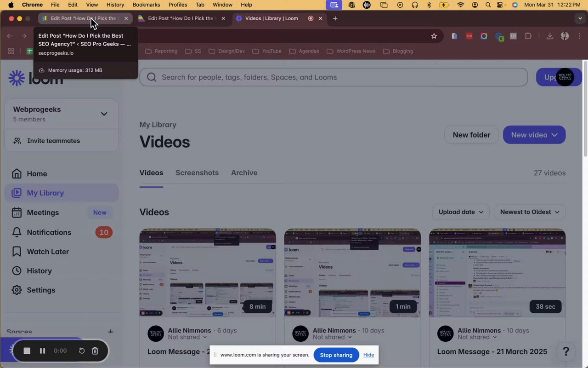Open the Reporting bookmarks folder
This screenshot has width=588, height=368.
[161, 51]
